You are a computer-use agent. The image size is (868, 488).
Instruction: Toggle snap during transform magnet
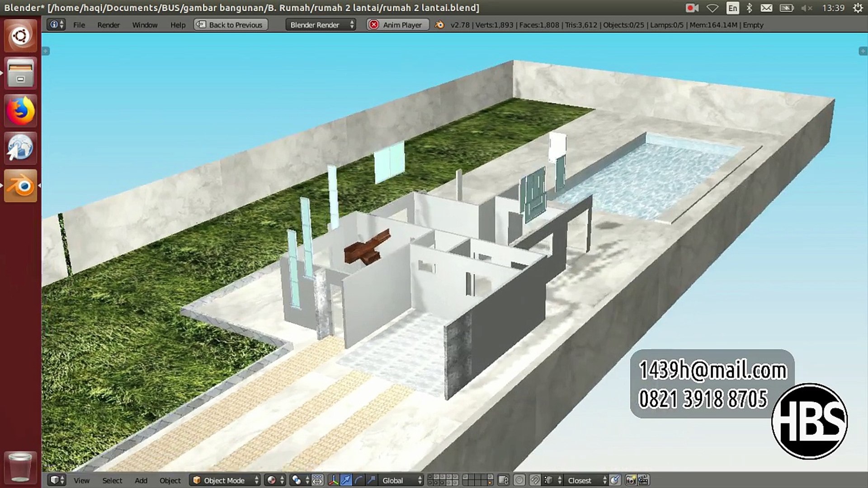coord(535,480)
